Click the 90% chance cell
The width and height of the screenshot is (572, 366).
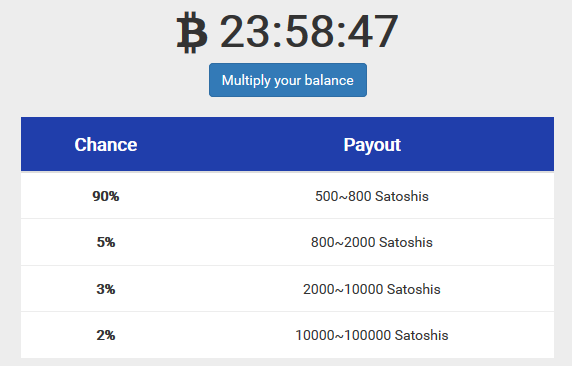click(106, 196)
